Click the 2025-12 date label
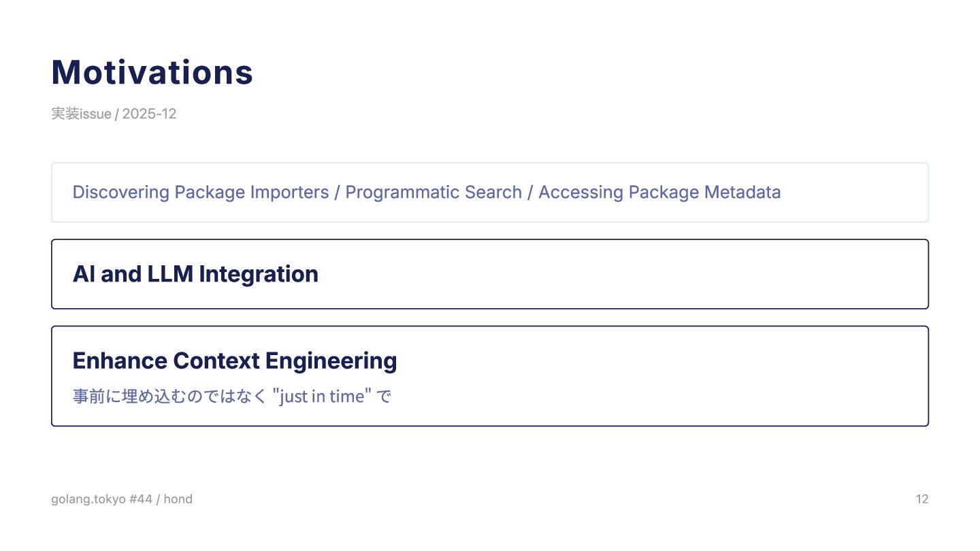Screen dimensions: 980x551 point(149,114)
